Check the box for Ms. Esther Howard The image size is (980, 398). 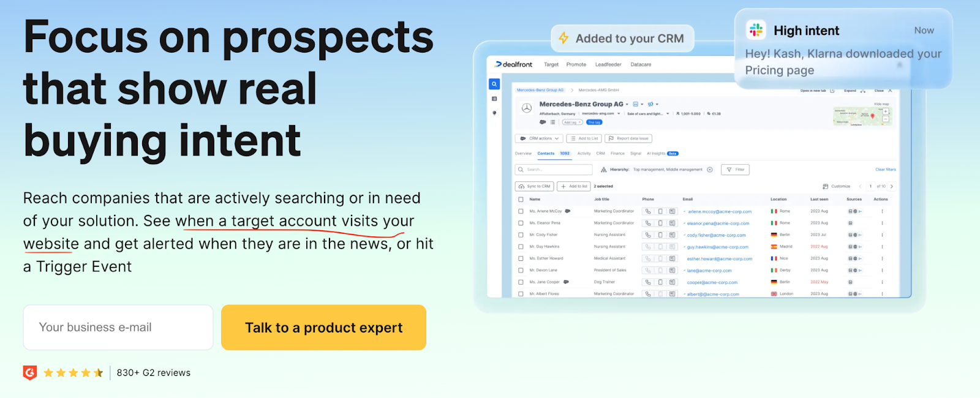(521, 258)
